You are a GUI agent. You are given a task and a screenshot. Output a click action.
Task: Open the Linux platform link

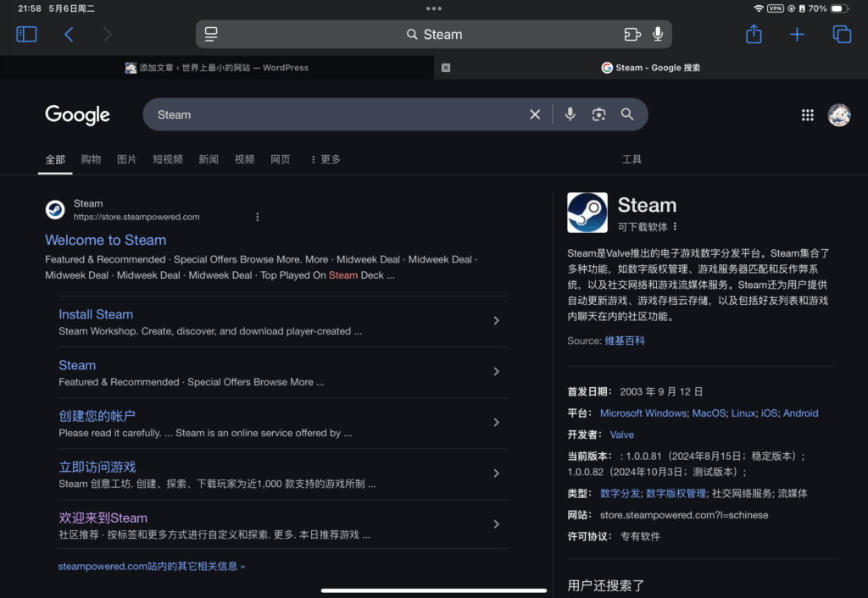(743, 413)
